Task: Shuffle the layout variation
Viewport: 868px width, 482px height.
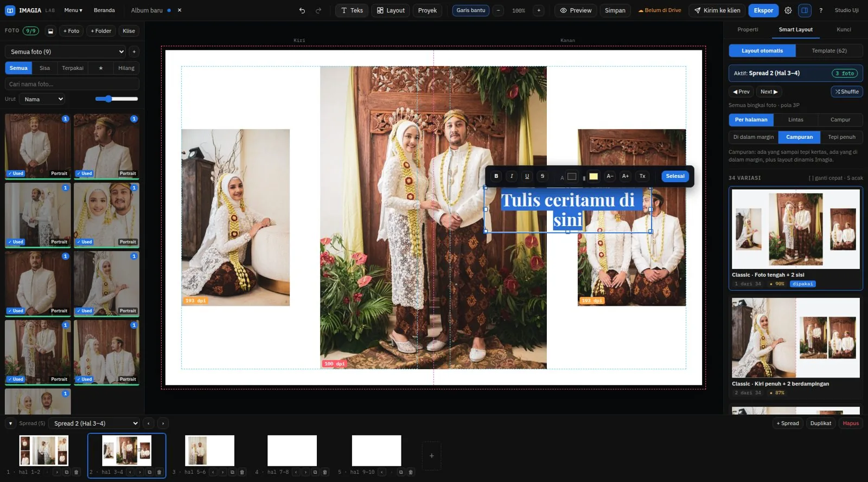Action: pos(847,92)
